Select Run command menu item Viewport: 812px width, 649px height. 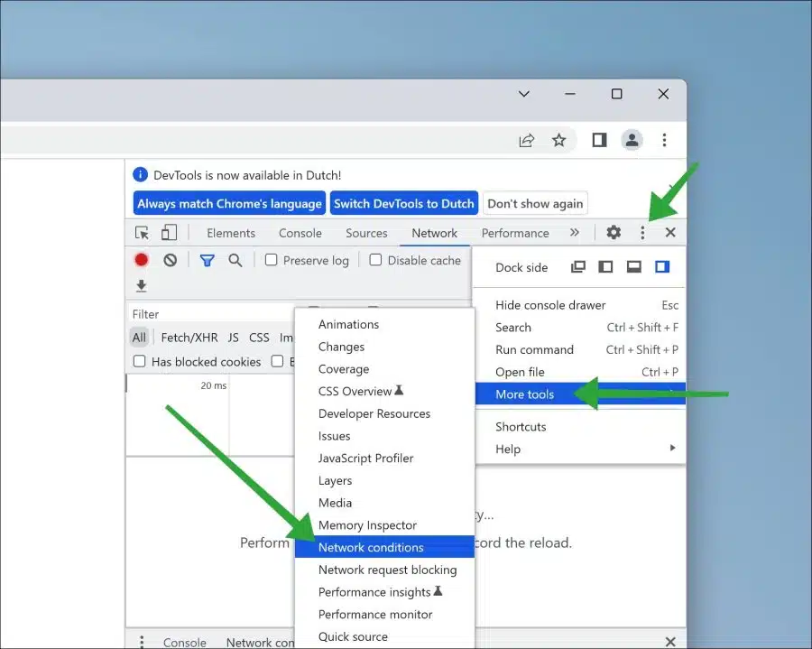(x=580, y=349)
